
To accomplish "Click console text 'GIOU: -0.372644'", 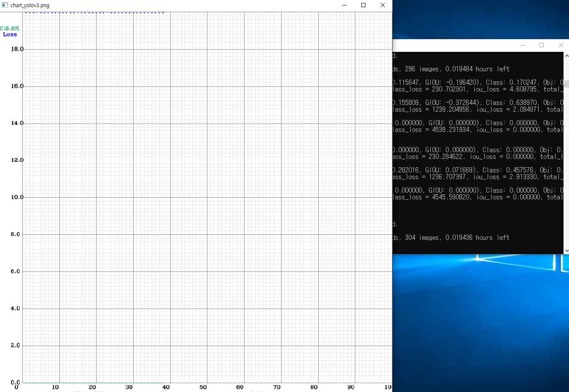I will tap(452, 103).
